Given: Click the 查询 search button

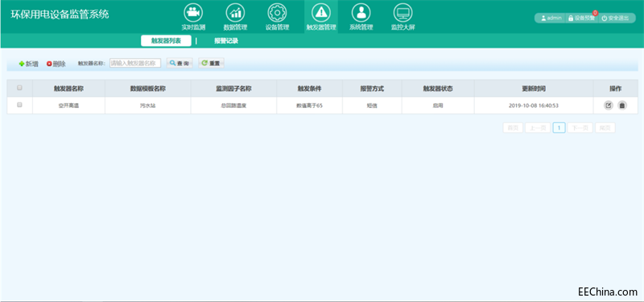Looking at the screenshot, I should click(x=180, y=64).
